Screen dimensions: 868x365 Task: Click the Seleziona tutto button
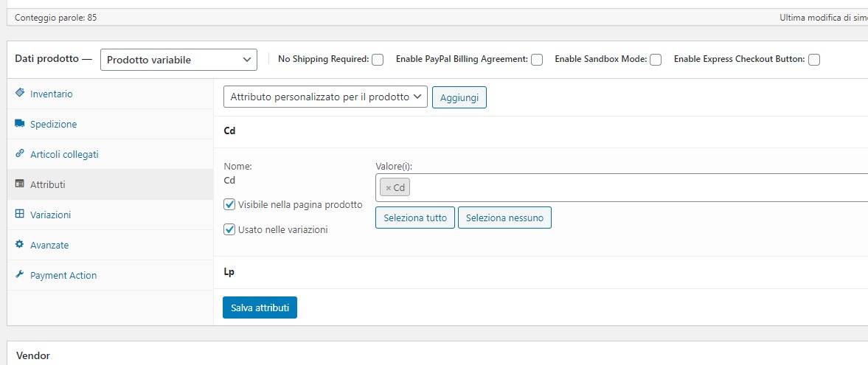(x=415, y=218)
